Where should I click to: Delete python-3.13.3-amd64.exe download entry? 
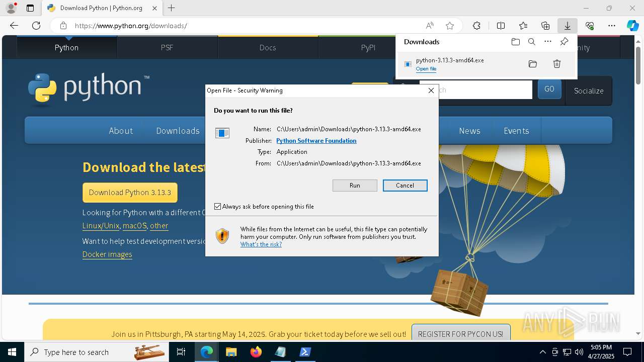click(557, 64)
